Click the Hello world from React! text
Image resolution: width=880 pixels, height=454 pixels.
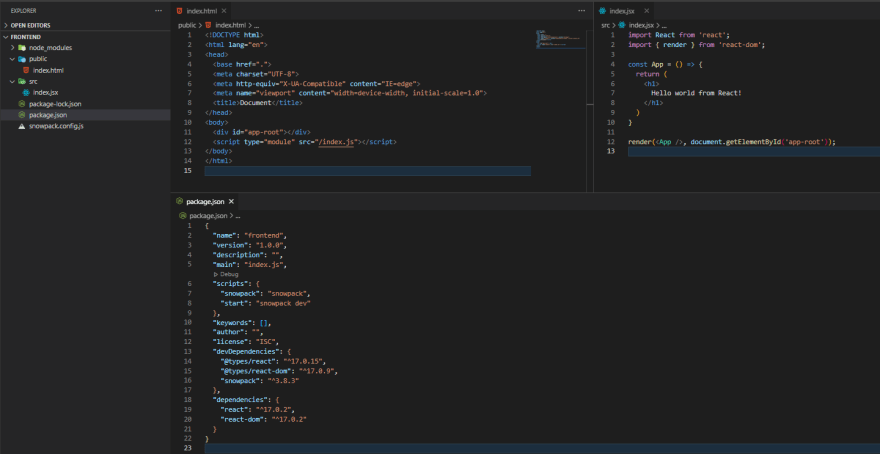click(696, 93)
